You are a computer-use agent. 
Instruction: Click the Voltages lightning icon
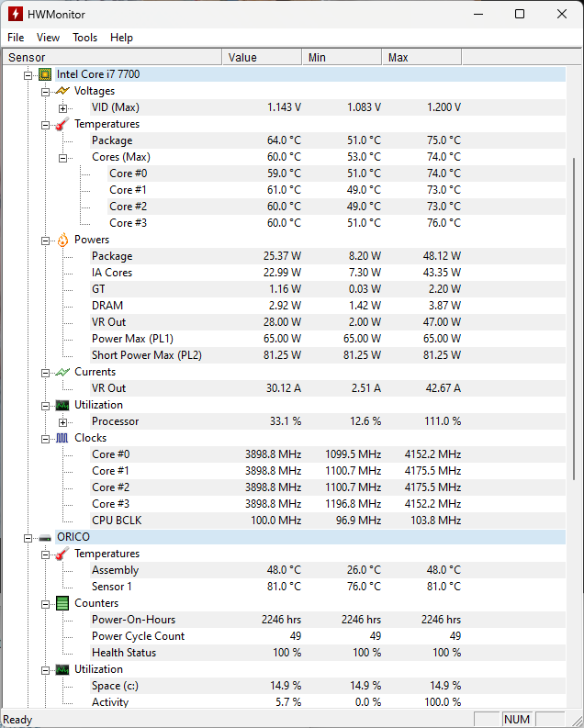62,91
